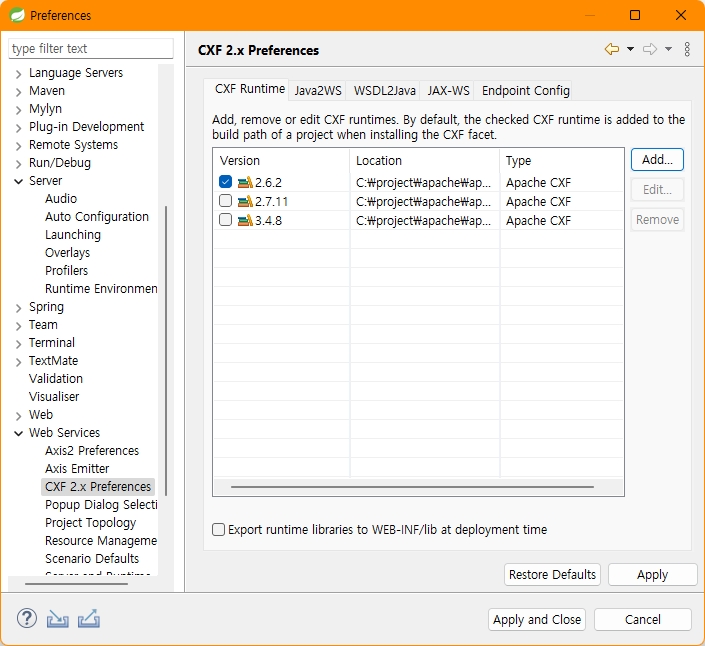
Task: Click the type filter text field
Action: point(91,49)
